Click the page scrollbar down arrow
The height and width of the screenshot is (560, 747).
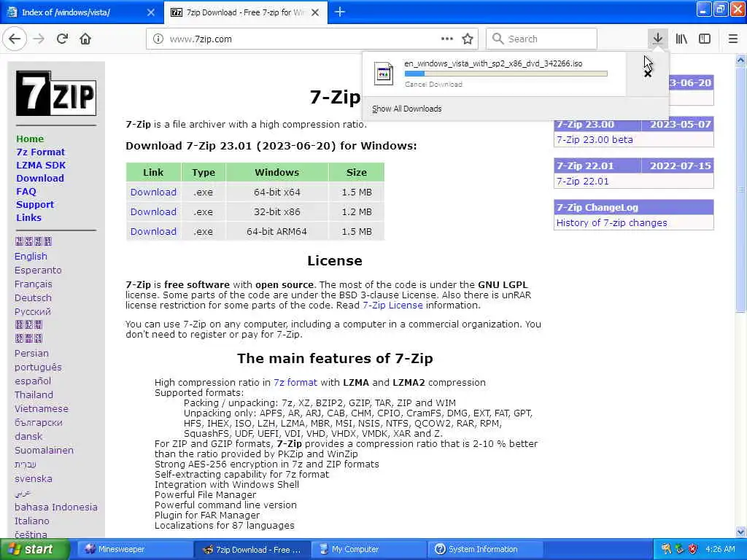pos(740,532)
